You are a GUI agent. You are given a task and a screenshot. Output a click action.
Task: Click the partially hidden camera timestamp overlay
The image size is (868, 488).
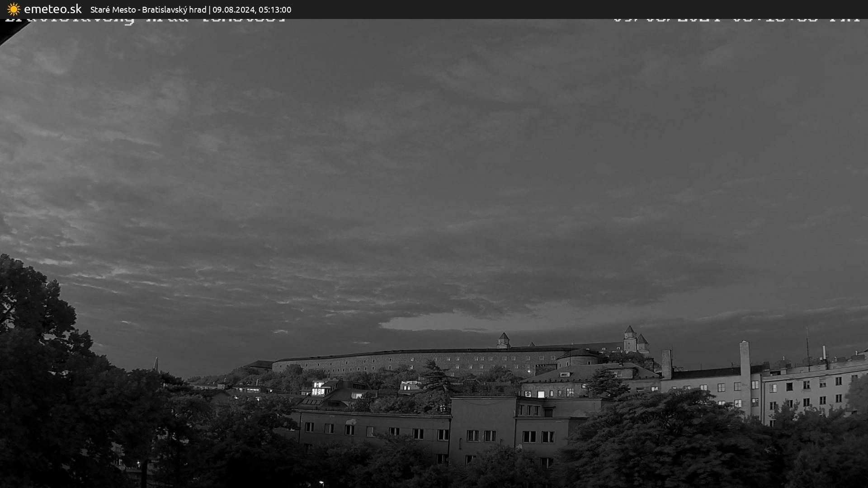tap(736, 20)
